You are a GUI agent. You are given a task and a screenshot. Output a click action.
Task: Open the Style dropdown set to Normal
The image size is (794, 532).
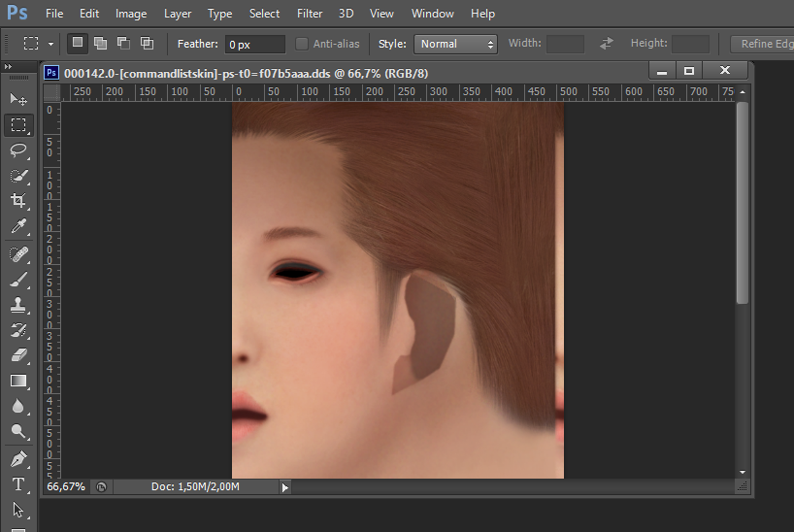pyautogui.click(x=456, y=44)
